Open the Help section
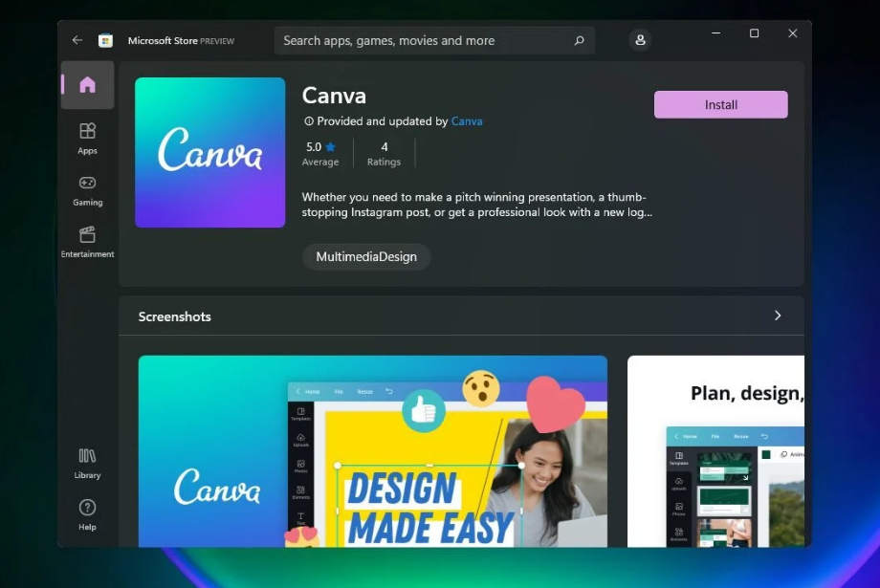This screenshot has height=588, width=880. click(87, 512)
